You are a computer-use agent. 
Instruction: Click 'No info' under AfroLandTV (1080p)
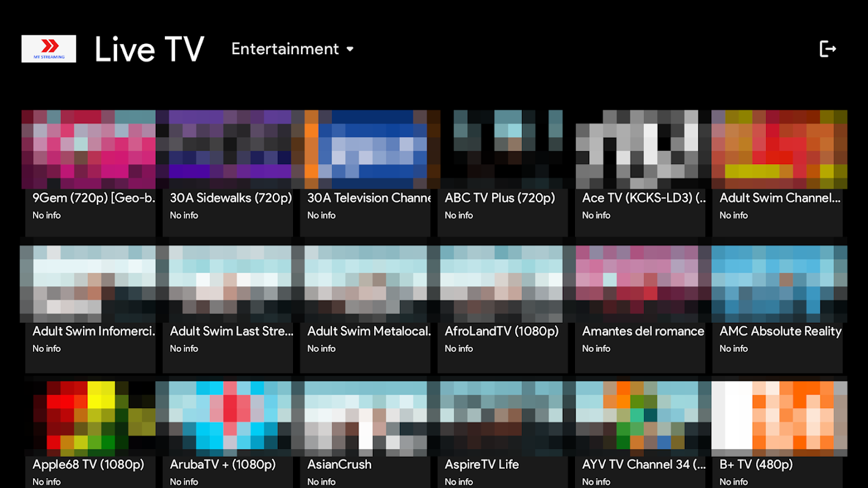click(458, 349)
